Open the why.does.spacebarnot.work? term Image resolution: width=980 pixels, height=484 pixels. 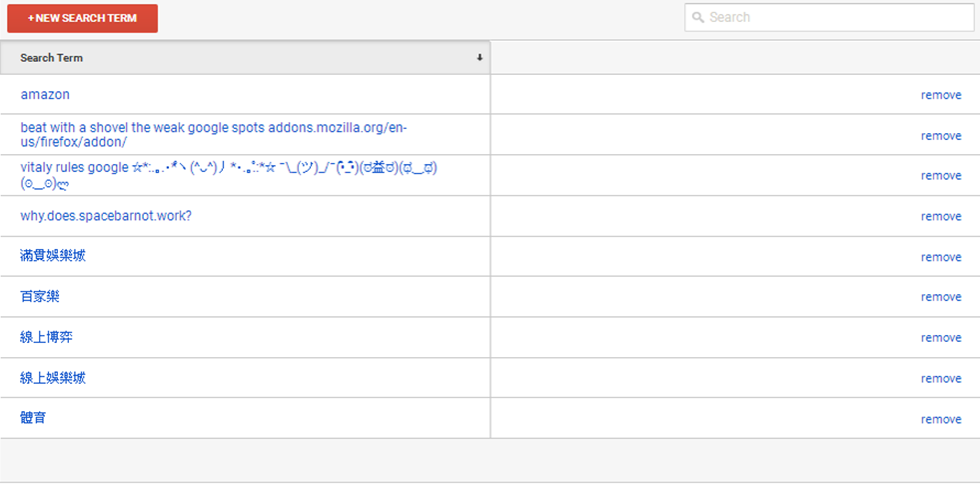click(x=106, y=216)
